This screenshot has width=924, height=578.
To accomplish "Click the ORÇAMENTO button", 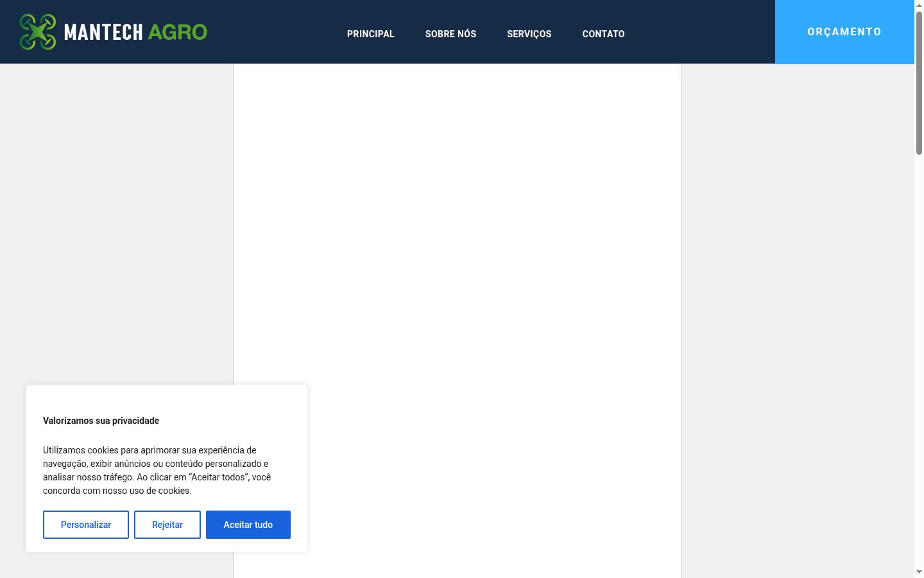I will [844, 32].
